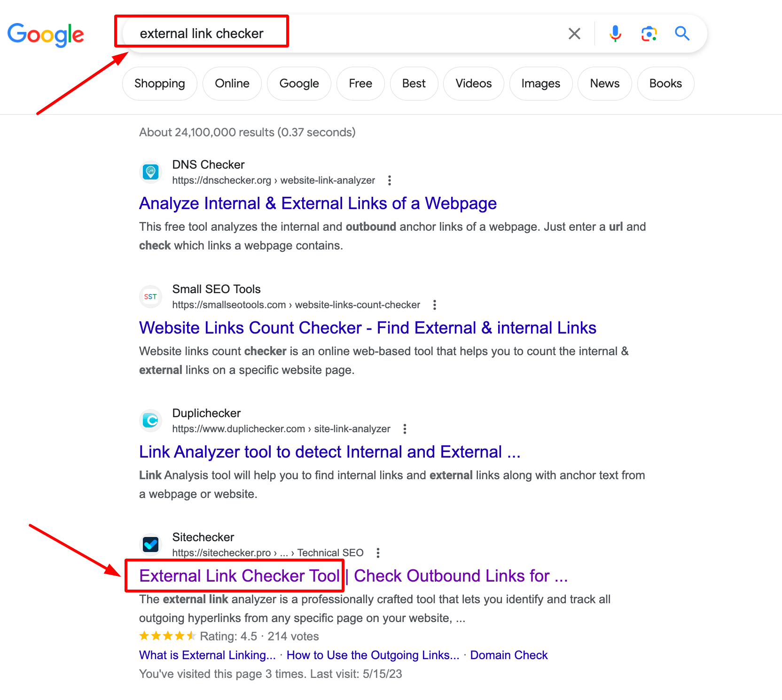Click the dnschecker.org URL breadcrumb
The height and width of the screenshot is (700, 782).
coord(274,180)
